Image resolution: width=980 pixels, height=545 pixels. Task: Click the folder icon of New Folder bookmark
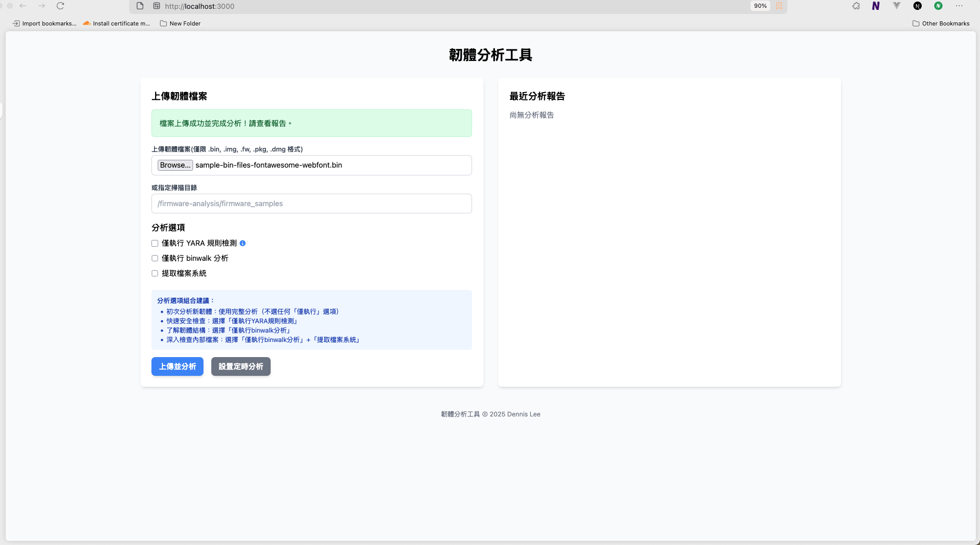point(163,23)
